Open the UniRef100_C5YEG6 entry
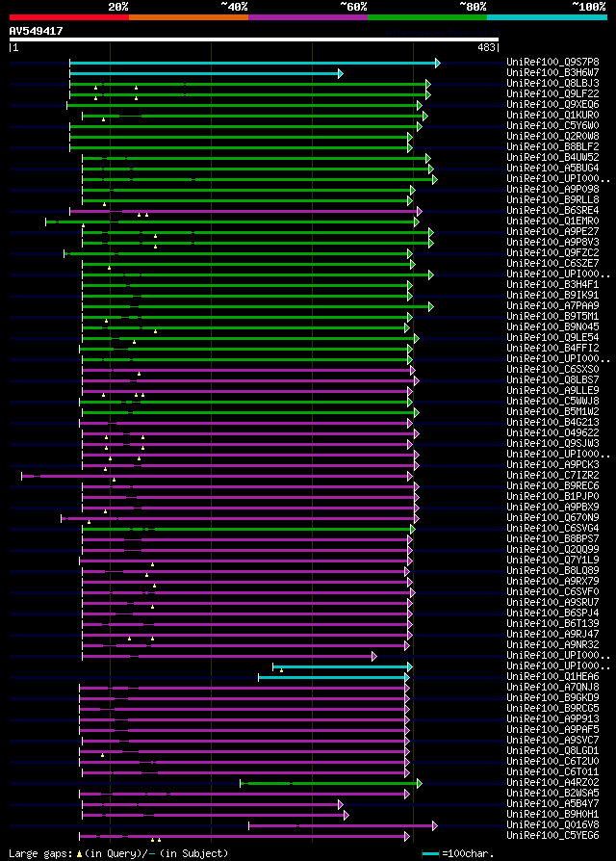616x861 pixels. (x=552, y=835)
